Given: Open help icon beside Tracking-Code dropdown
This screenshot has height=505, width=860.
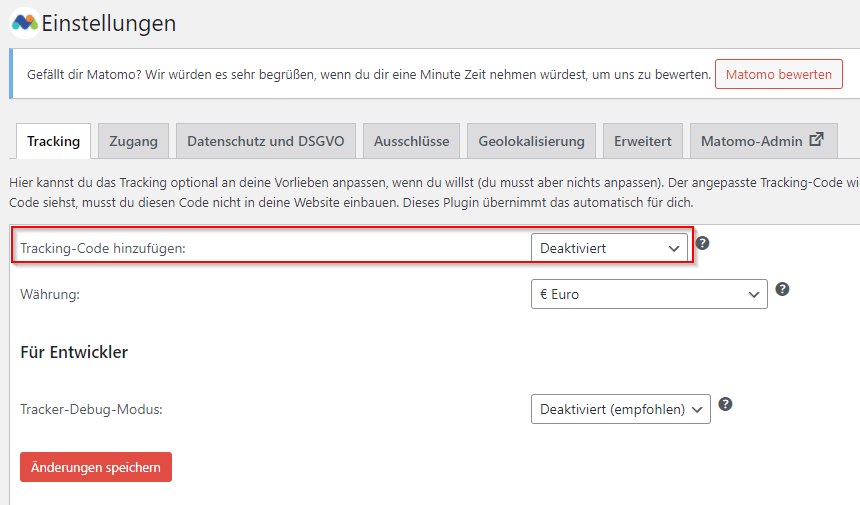Looking at the screenshot, I should 702,243.
